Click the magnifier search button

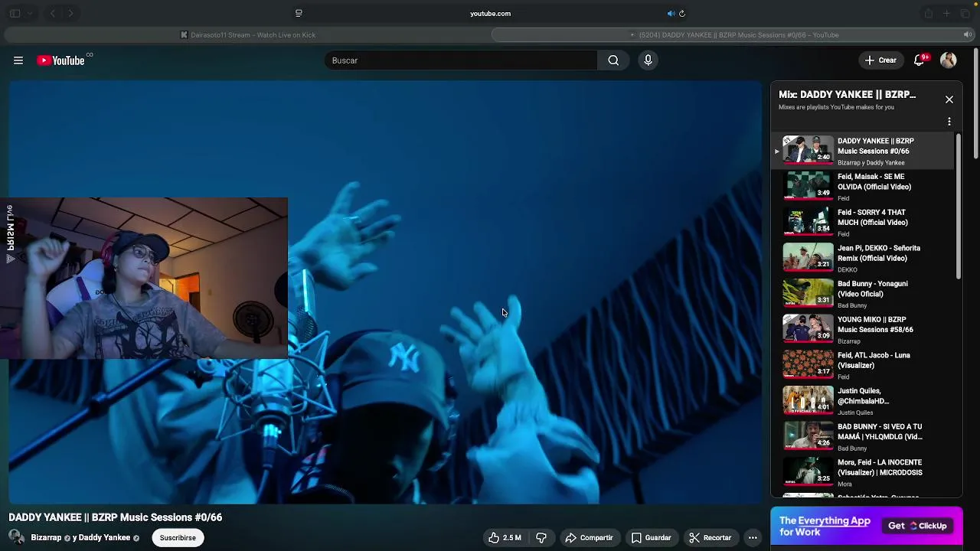[613, 60]
